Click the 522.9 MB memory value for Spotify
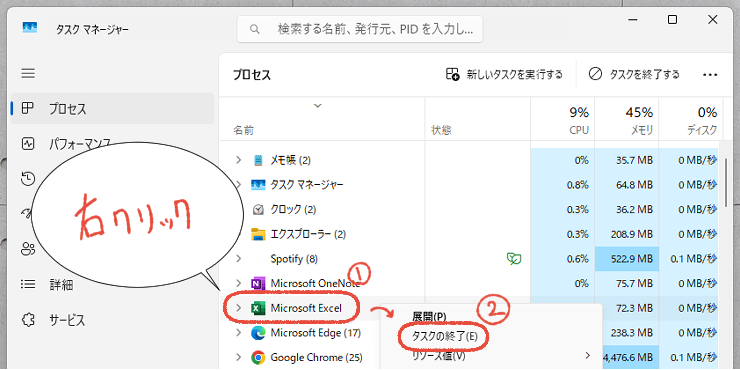 632,259
